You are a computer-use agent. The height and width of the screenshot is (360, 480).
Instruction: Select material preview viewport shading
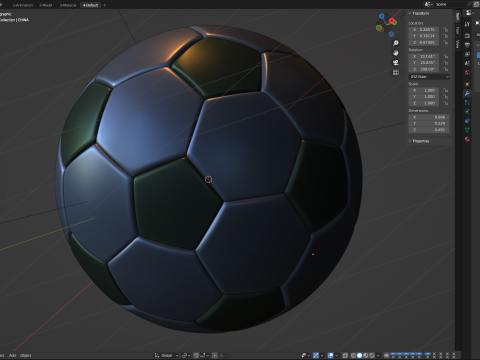(x=366, y=355)
